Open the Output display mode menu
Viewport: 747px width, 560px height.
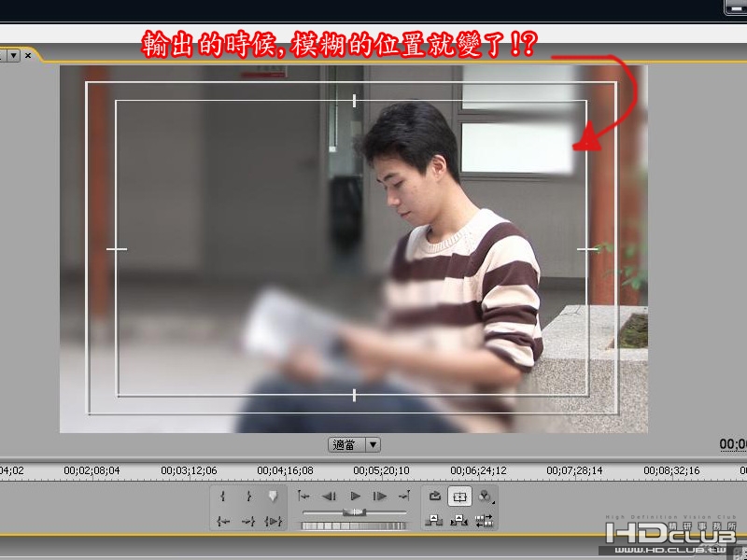click(x=485, y=497)
